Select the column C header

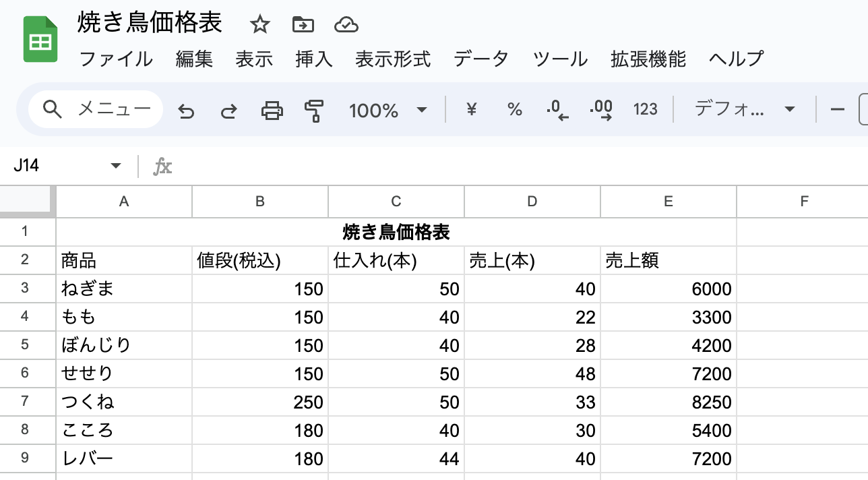click(396, 202)
